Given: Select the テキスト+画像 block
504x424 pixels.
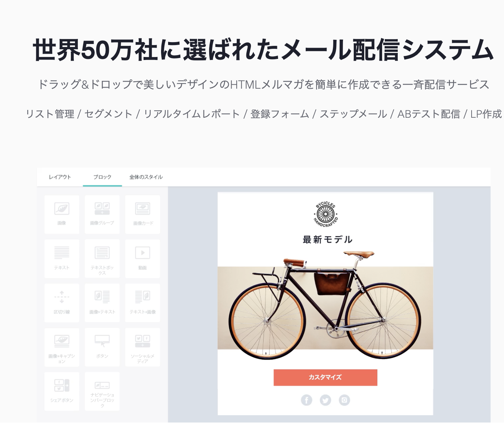Looking at the screenshot, I should pyautogui.click(x=143, y=303).
